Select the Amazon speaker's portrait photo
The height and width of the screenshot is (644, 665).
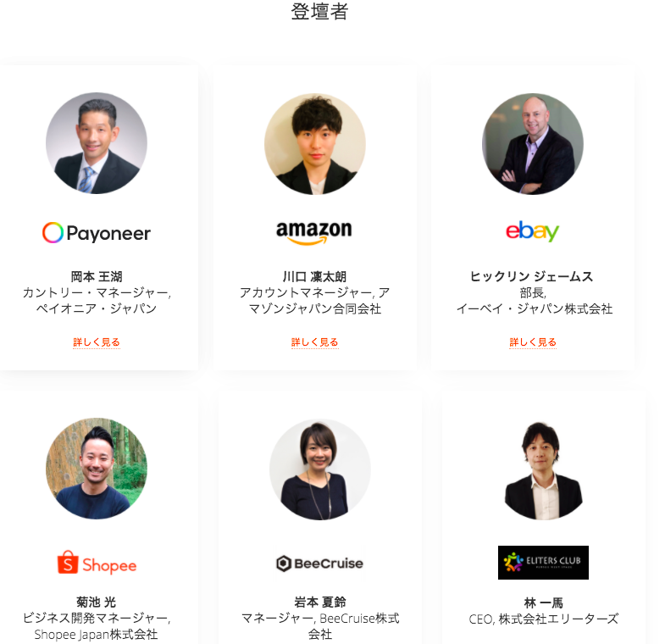click(314, 144)
